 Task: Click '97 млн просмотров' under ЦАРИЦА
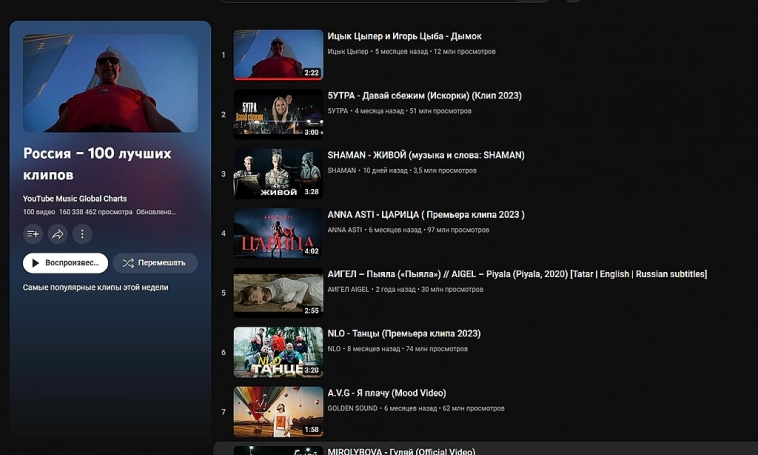coord(458,230)
